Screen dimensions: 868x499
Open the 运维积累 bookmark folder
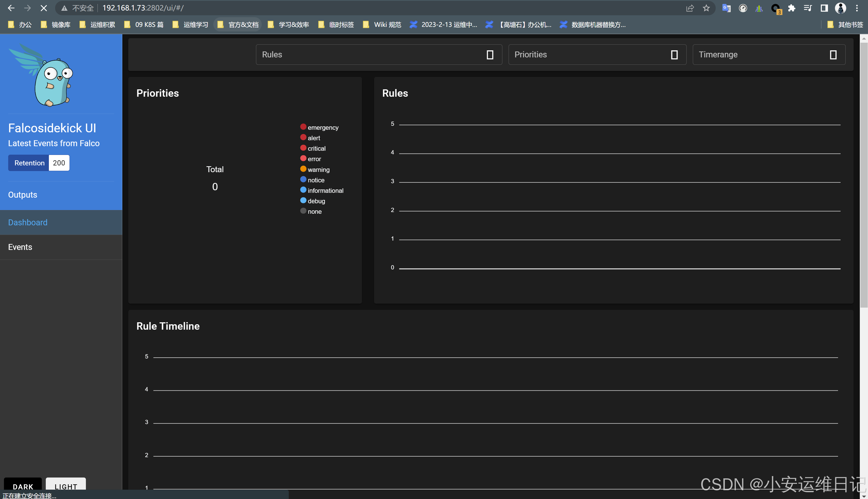(x=97, y=25)
